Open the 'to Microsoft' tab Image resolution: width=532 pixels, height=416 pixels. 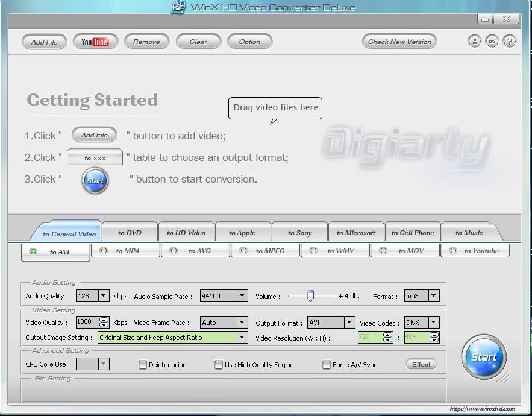356,233
